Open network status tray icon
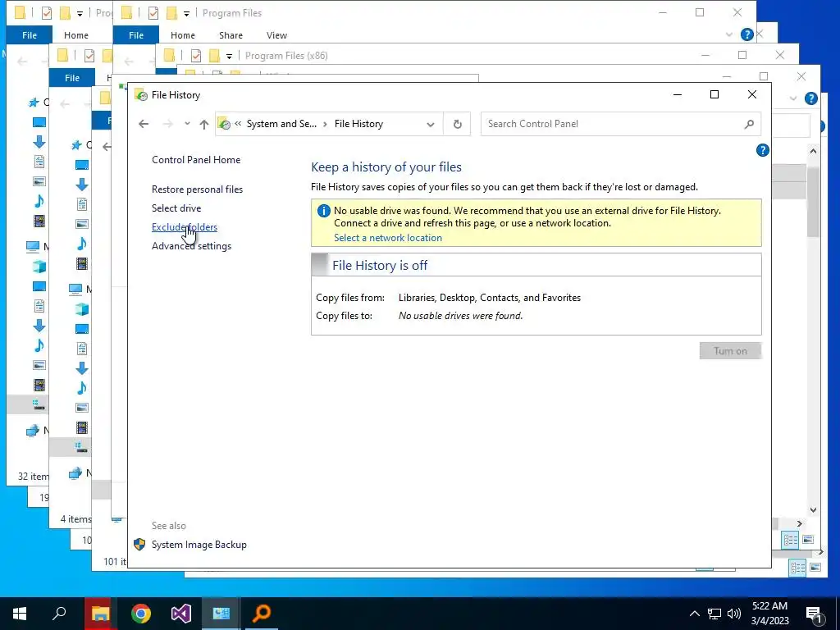 point(714,614)
